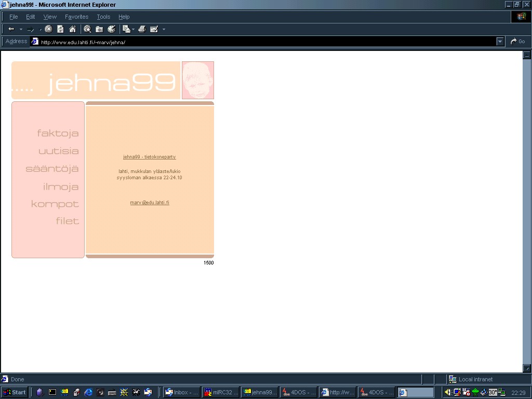This screenshot has width=532, height=399.
Task: Switch to the mIRC32 taskbar button
Action: pyautogui.click(x=221, y=392)
